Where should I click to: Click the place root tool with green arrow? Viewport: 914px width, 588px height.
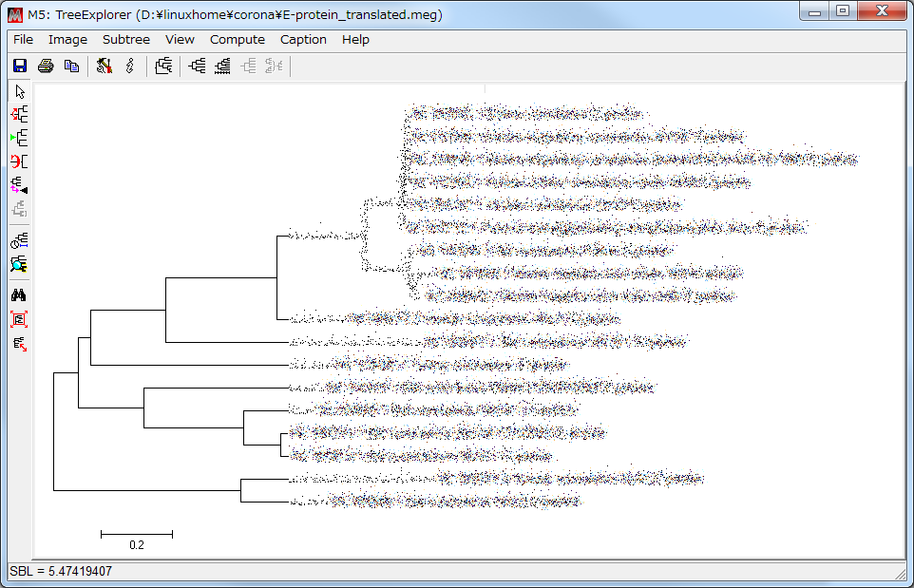tap(20, 138)
